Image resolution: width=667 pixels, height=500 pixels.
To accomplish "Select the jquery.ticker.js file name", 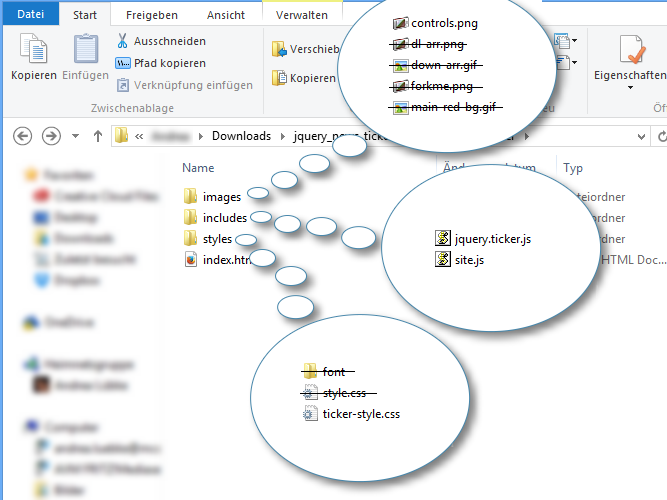I will tap(493, 239).
